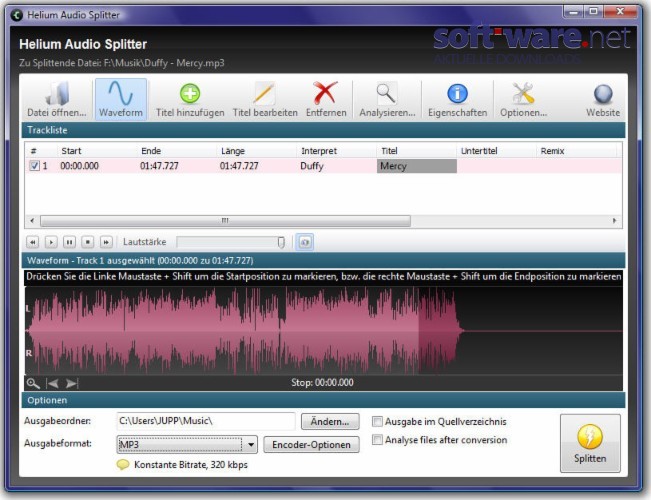
Task: Add a track with Titel hinzufügen
Action: click(190, 100)
